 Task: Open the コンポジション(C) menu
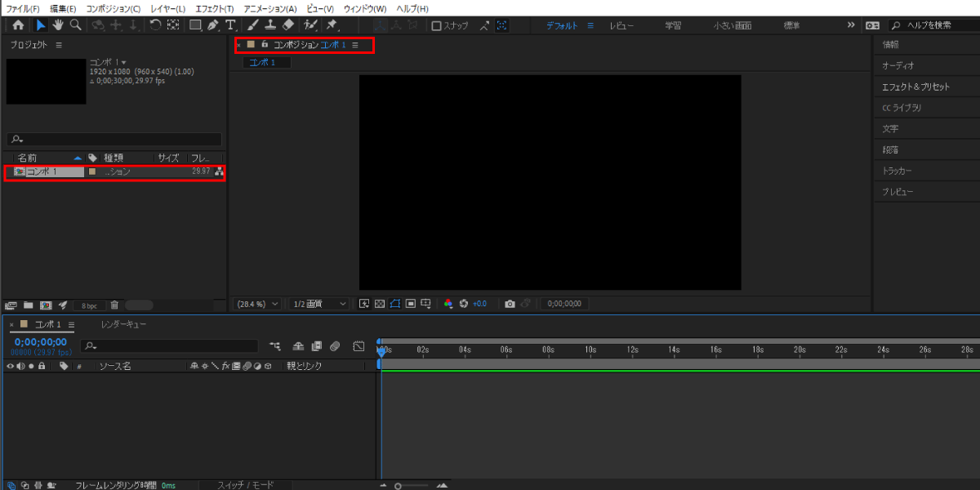113,8
